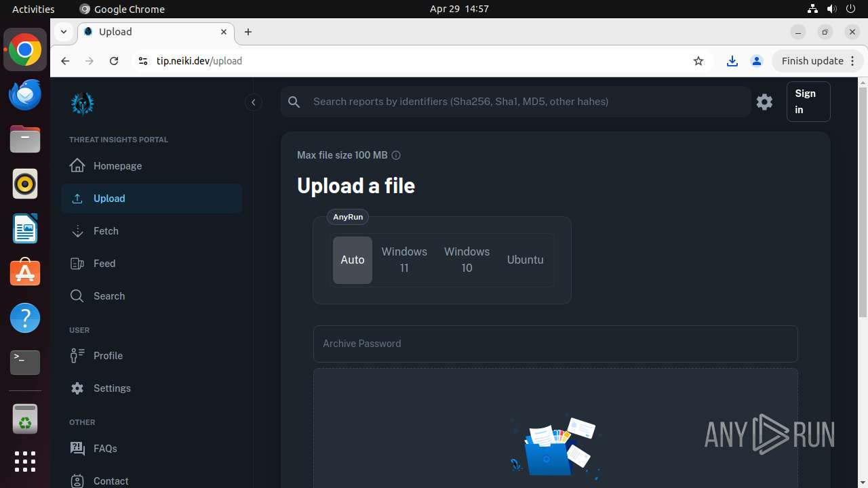Open the Contact sidebar item
The height and width of the screenshot is (488, 868).
(152, 481)
